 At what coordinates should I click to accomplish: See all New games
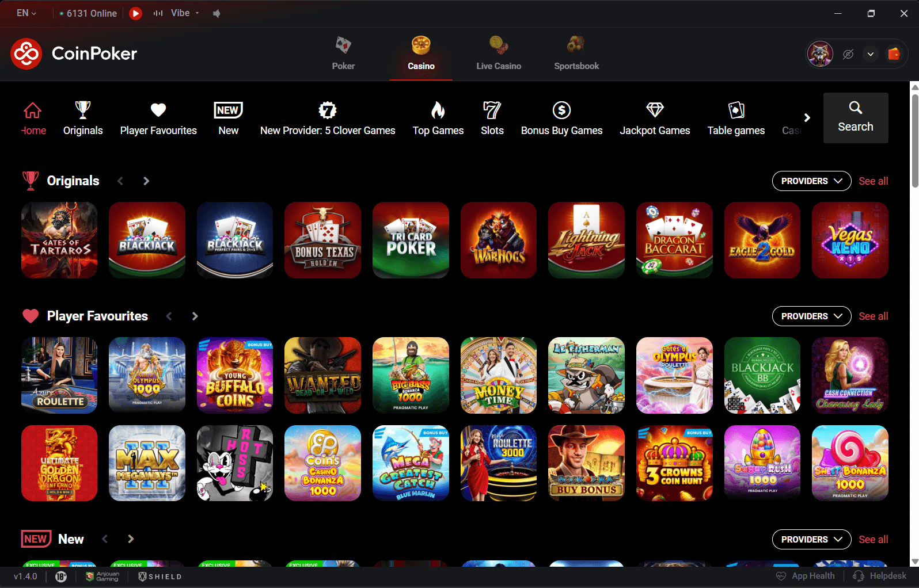coord(873,539)
